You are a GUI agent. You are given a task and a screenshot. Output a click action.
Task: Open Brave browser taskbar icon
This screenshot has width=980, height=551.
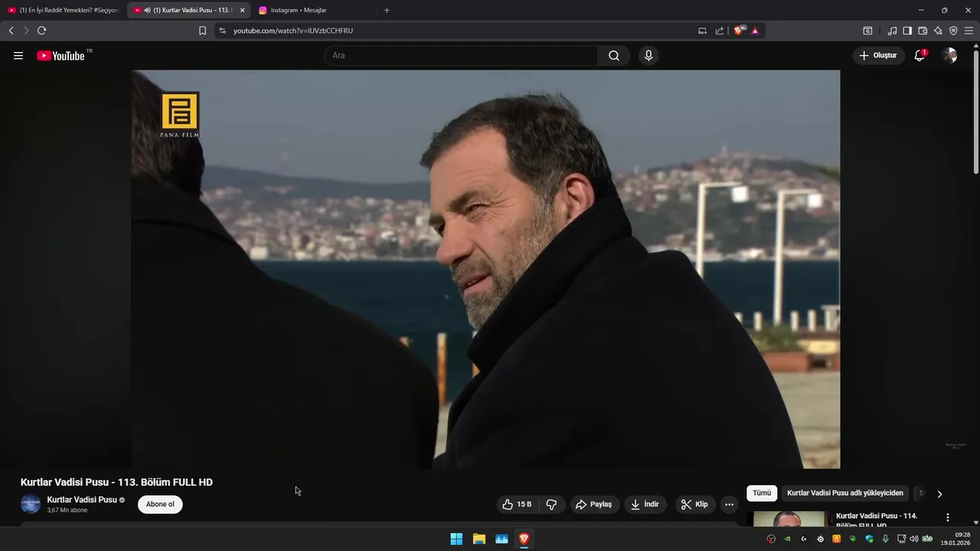pos(524,539)
